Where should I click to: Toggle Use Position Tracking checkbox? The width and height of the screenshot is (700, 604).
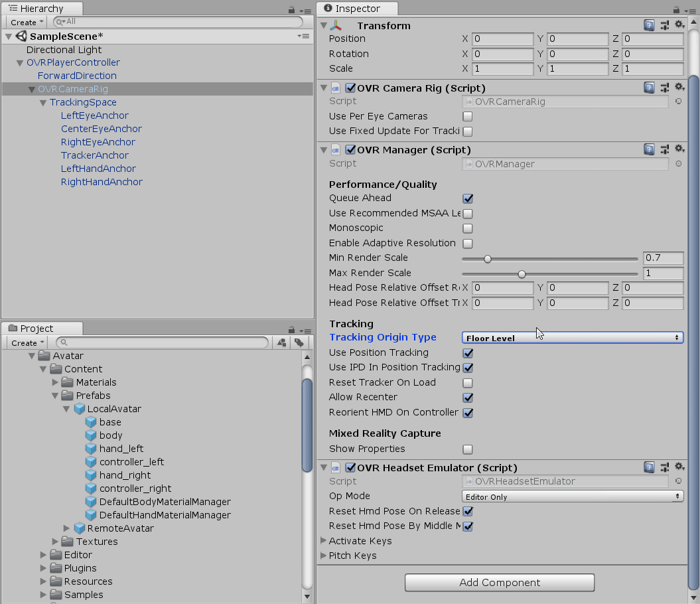tap(468, 353)
